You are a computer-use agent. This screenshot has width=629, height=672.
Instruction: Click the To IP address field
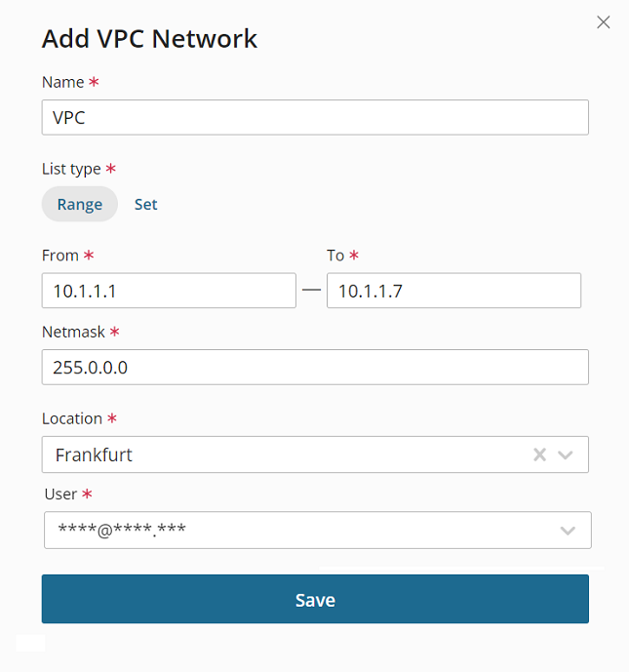tap(453, 291)
